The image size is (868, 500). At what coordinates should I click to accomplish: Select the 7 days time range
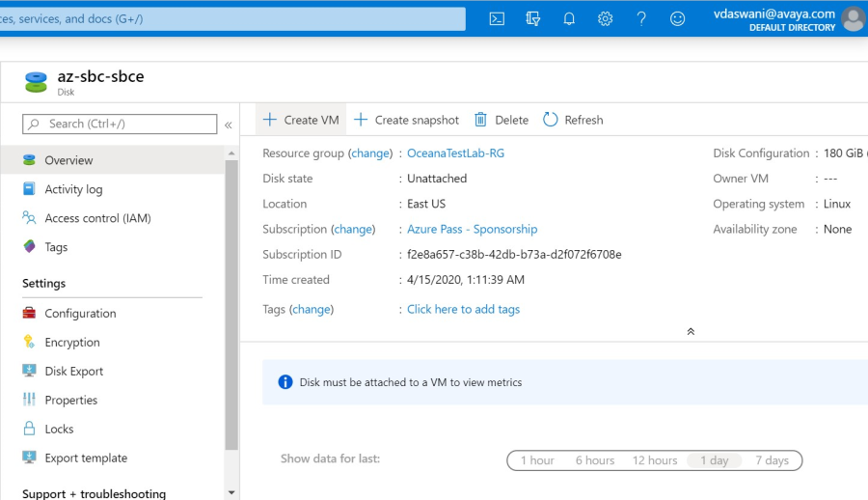(x=772, y=460)
